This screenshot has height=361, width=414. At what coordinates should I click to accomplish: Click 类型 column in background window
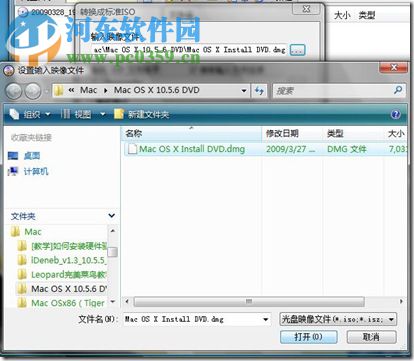point(367,15)
